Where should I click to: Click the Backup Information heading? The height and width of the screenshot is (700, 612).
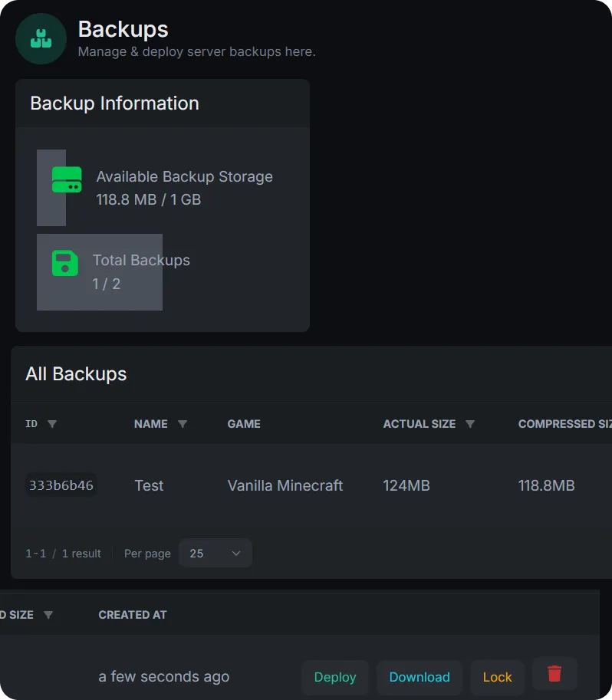coord(114,104)
